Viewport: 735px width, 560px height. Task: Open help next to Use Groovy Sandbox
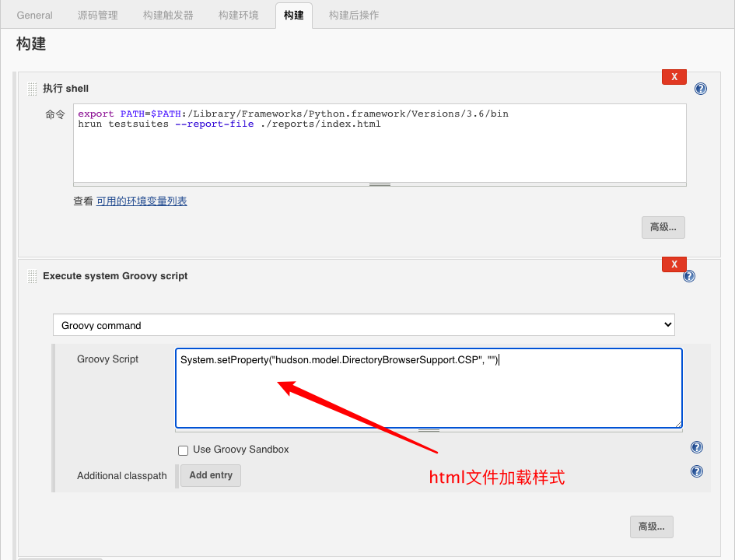click(697, 447)
